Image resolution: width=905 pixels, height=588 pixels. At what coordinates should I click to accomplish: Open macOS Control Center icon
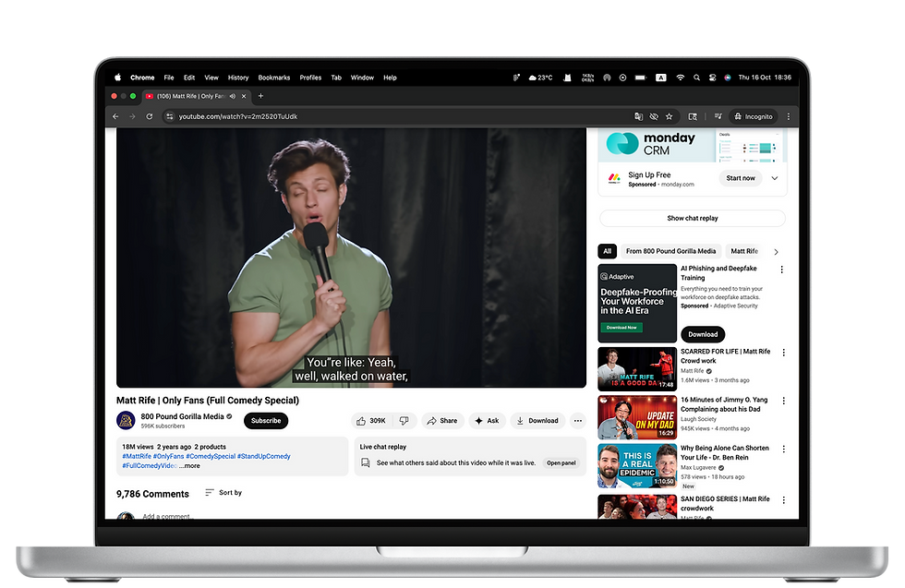(712, 78)
